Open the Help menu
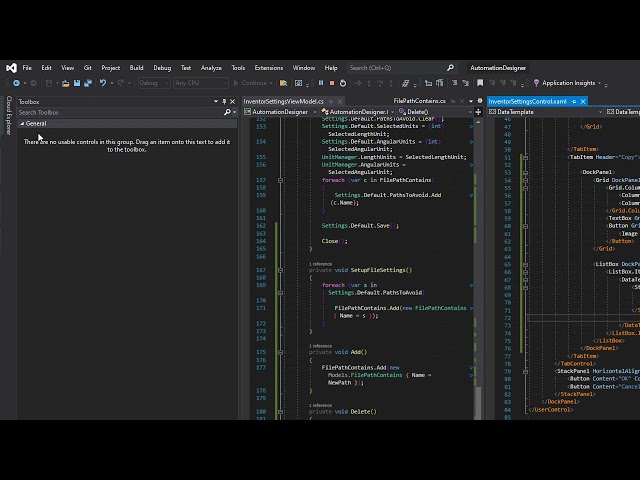 (331, 68)
